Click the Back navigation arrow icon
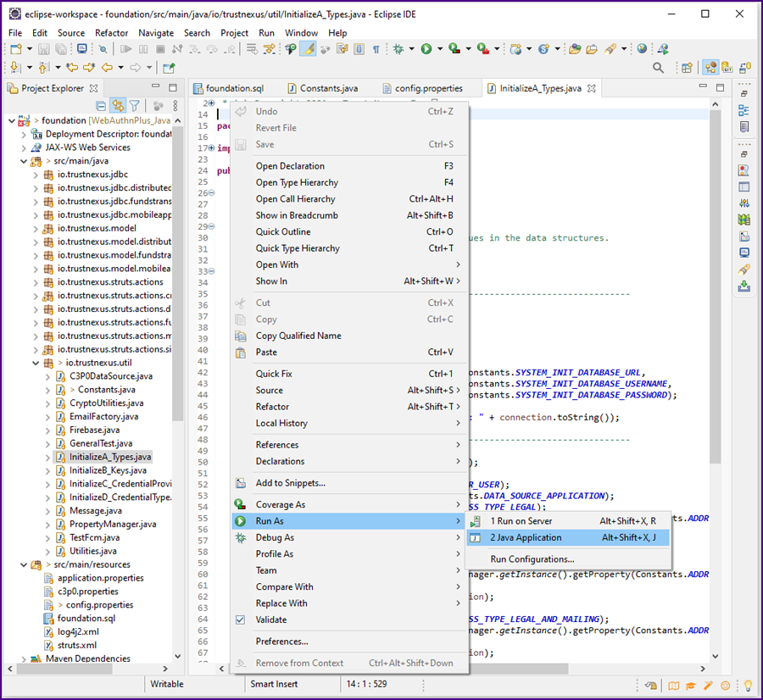 (107, 68)
